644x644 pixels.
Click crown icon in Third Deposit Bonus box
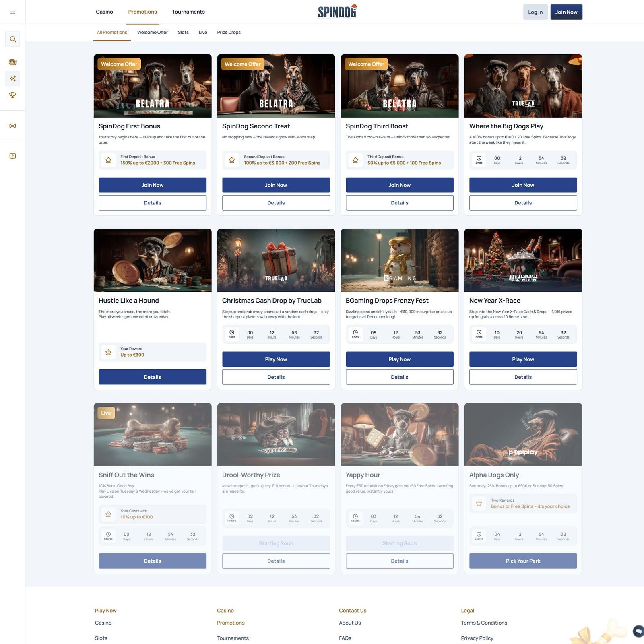click(x=355, y=160)
